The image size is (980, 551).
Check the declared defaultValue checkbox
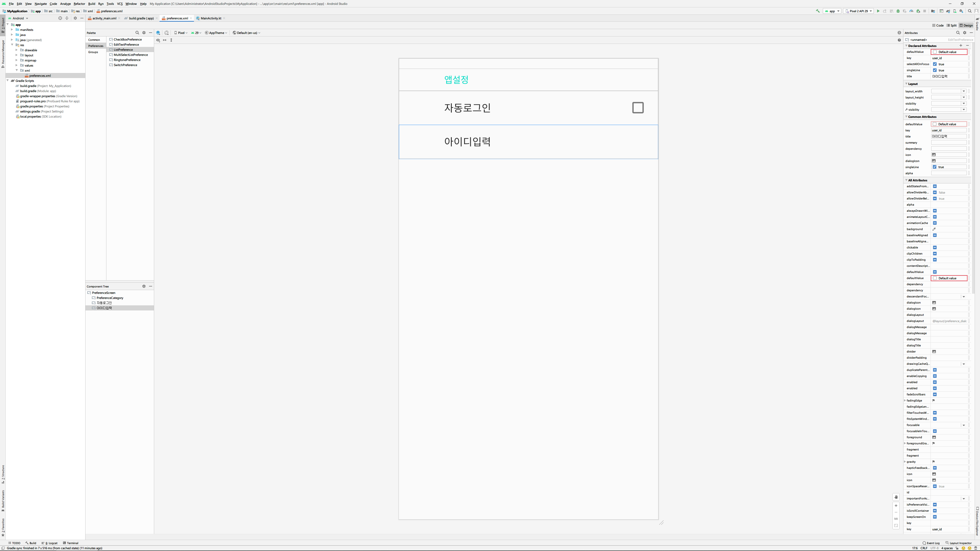pos(935,52)
